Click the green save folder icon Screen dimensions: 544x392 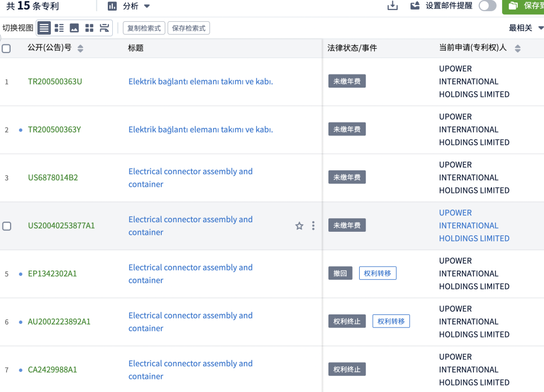[513, 6]
